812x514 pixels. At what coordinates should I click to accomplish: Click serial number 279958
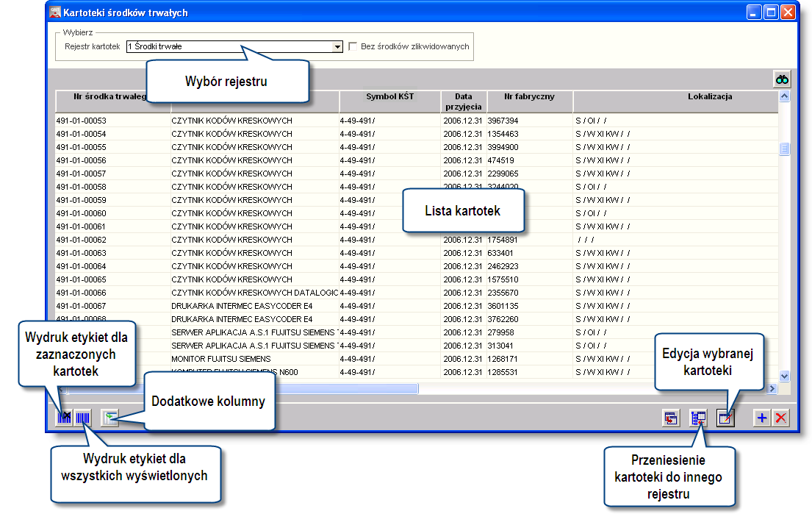[500, 332]
